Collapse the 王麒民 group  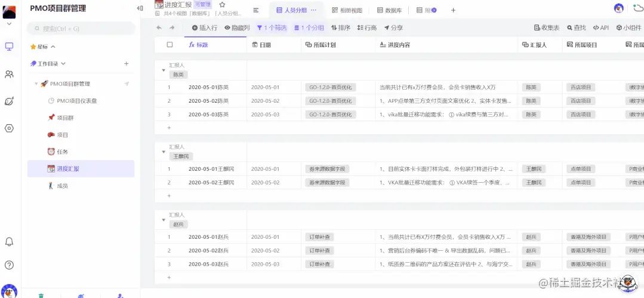click(164, 152)
